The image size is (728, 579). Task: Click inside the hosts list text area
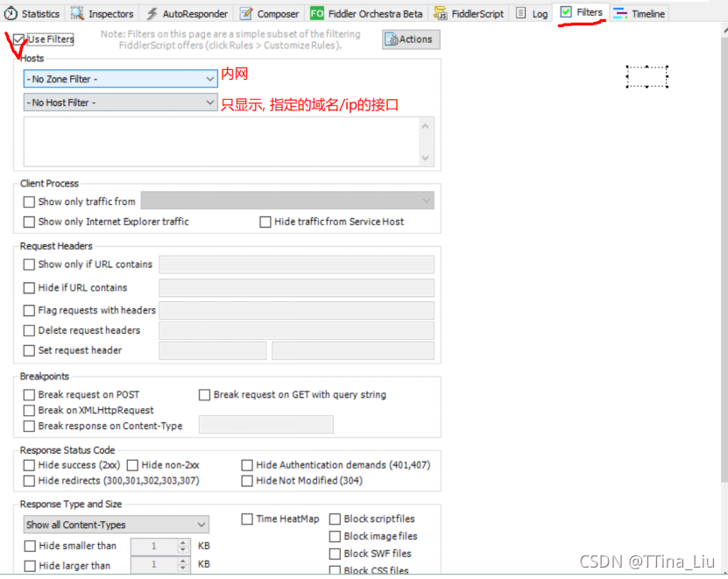221,142
